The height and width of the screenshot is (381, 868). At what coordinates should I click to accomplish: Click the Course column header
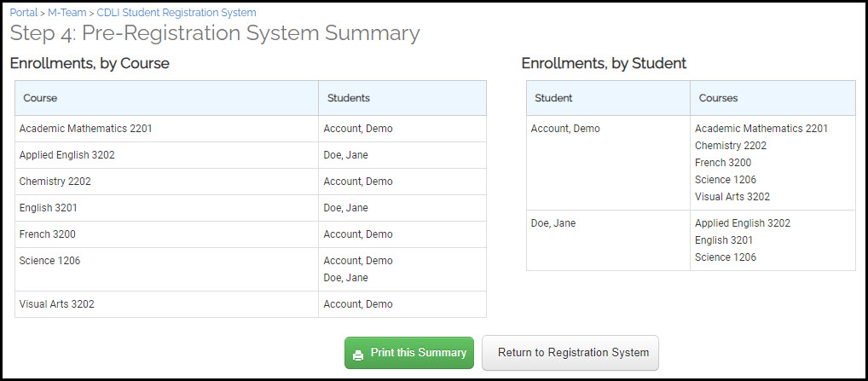coord(166,98)
